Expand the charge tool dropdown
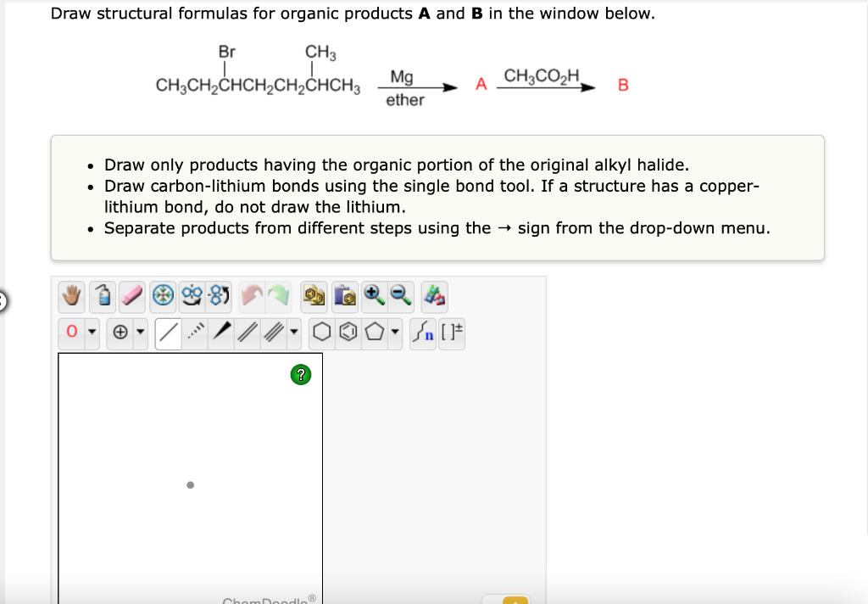868x604 pixels. [x=139, y=333]
